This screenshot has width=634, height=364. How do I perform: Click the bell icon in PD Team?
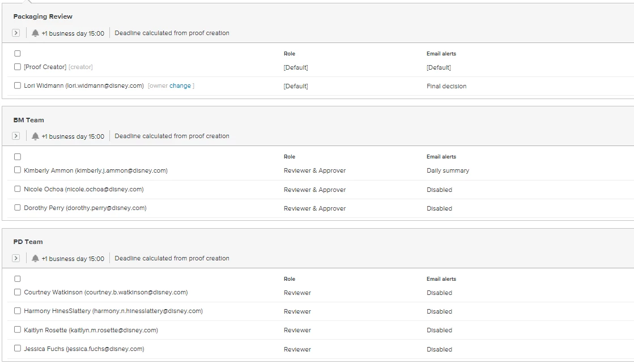pos(35,259)
